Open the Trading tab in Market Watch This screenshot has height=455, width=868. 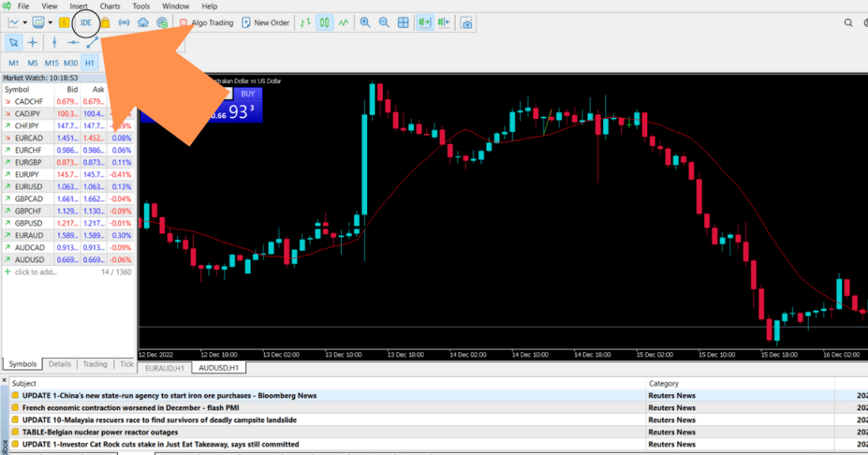point(94,364)
